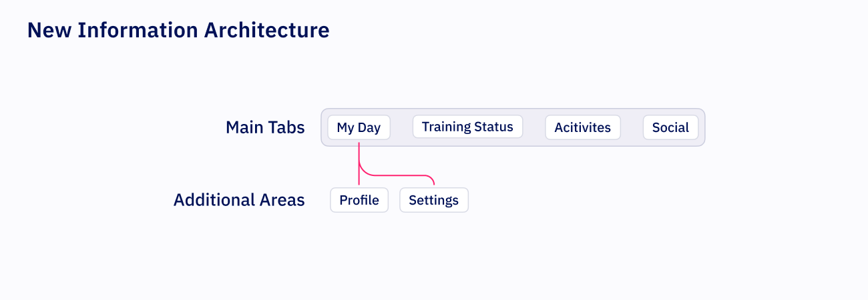868x300 pixels.
Task: Open the Profile area box
Action: (359, 200)
